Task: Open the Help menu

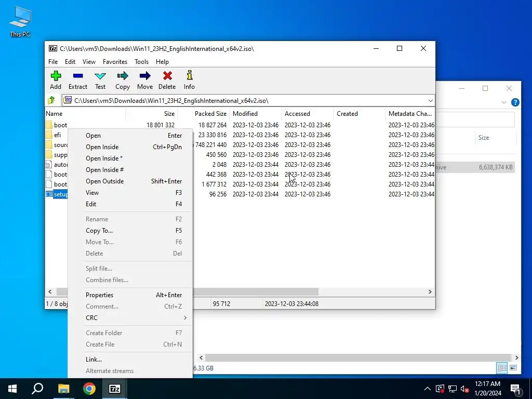Action: pos(162,62)
